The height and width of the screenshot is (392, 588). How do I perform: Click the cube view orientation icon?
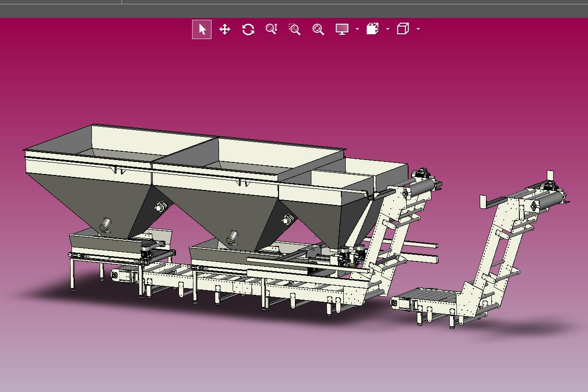coord(403,29)
